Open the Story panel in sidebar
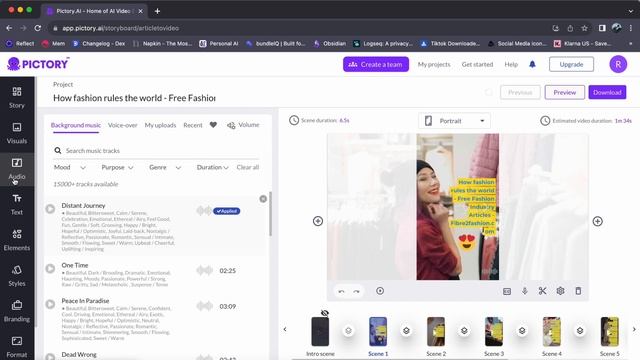Image resolution: width=640 pixels, height=360 pixels. (x=17, y=98)
